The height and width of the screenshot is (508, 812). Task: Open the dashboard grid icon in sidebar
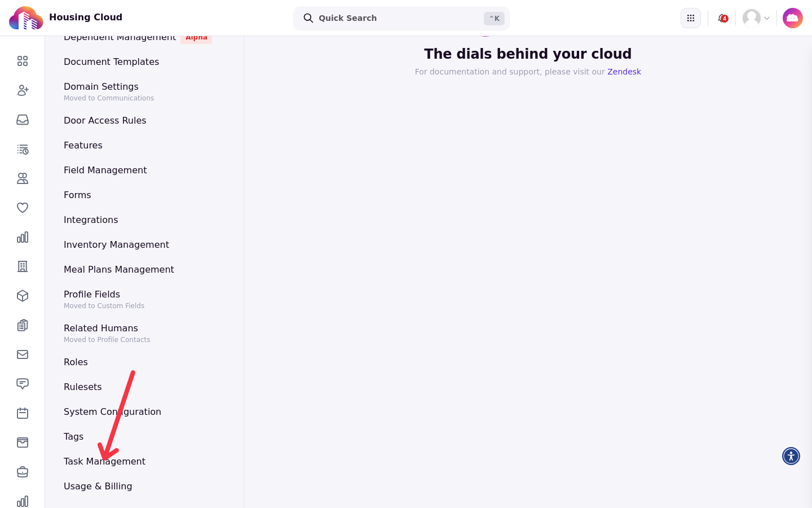coord(23,61)
